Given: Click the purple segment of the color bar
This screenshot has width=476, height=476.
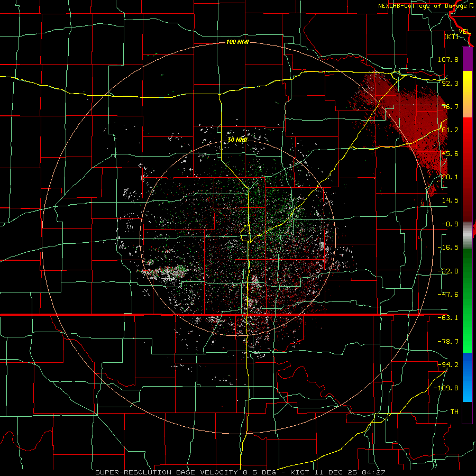Looking at the screenshot, I should (x=467, y=59).
